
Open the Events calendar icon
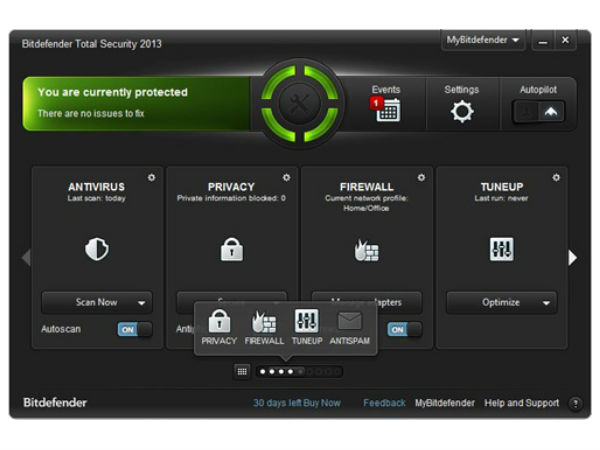click(388, 110)
